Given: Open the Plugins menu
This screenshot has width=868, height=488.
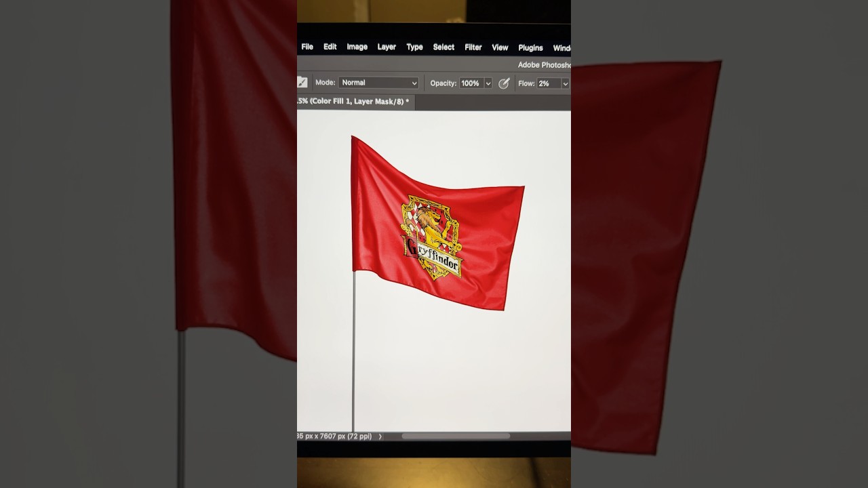Looking at the screenshot, I should (x=530, y=47).
